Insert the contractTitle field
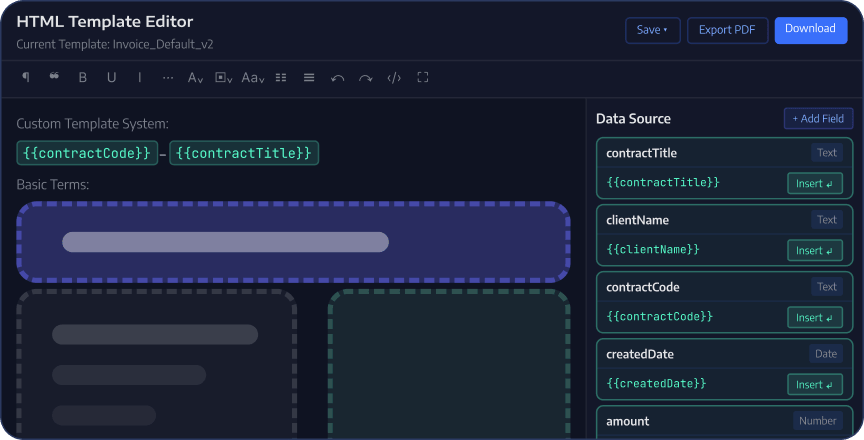 point(814,183)
